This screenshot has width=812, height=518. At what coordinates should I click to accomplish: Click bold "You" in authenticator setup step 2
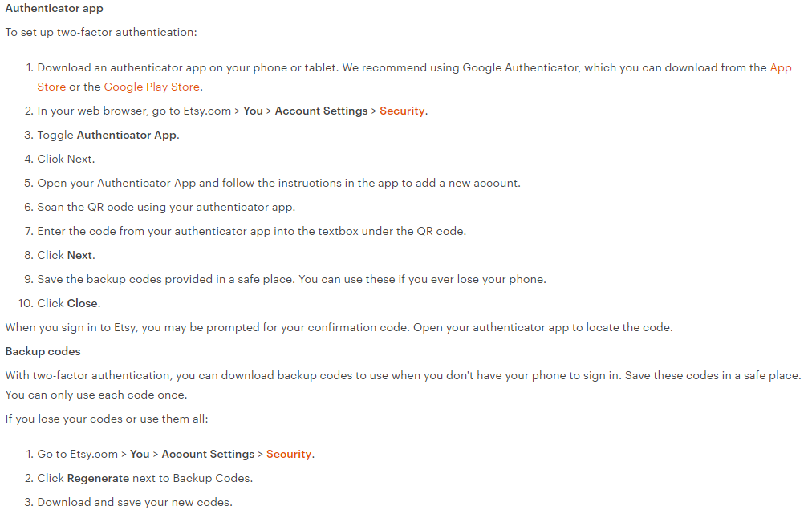(x=253, y=111)
